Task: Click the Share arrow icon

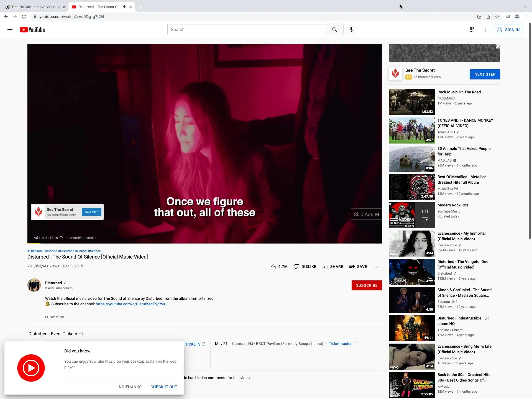Action: 325,267
